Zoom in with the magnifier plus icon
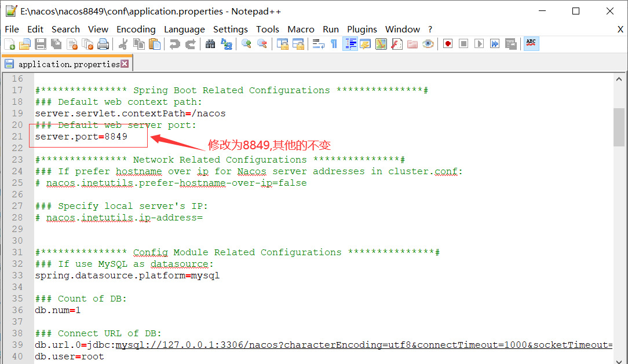 [246, 44]
